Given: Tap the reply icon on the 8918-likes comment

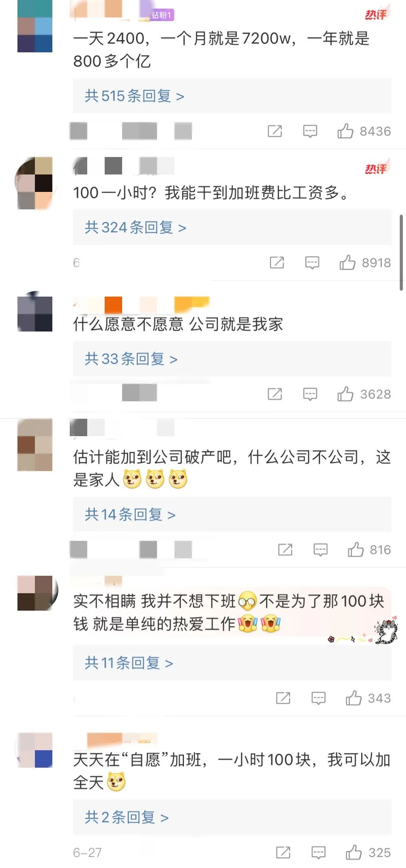Looking at the screenshot, I should [x=312, y=263].
